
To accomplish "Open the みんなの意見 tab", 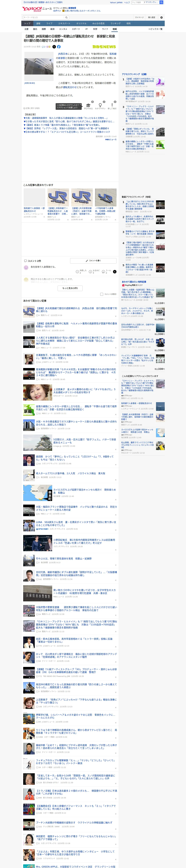I will pyautogui.click(x=99, y=24).
